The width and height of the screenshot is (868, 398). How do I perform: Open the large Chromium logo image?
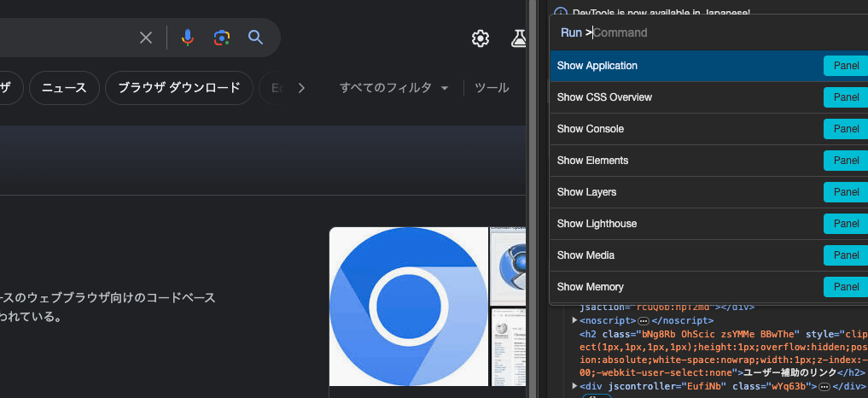409,306
